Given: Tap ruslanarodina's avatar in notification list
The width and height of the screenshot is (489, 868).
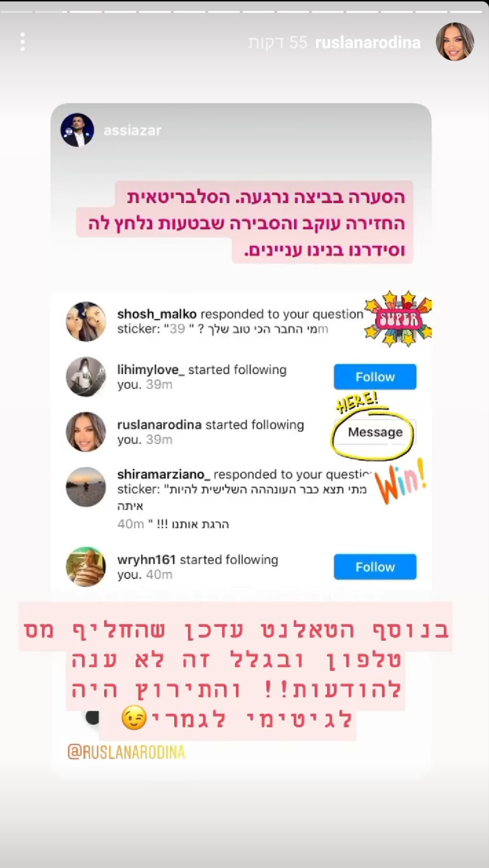Looking at the screenshot, I should (x=86, y=432).
